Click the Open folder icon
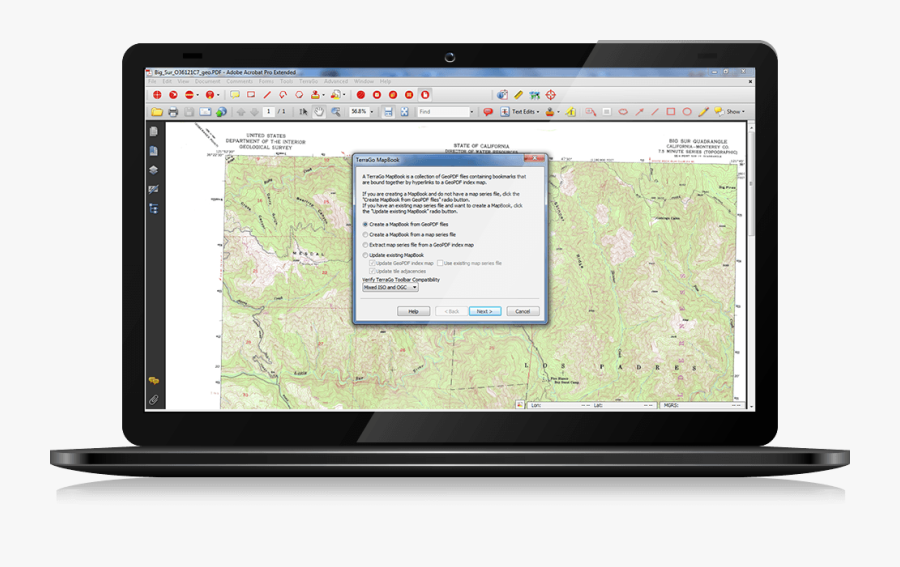Viewport: 900px width, 567px height. pos(157,112)
